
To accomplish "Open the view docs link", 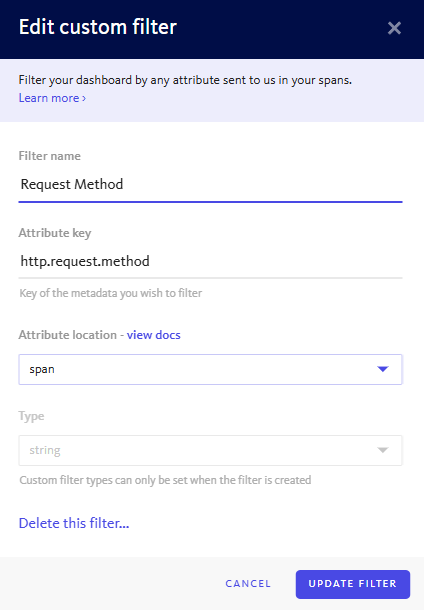I will (x=154, y=335).
